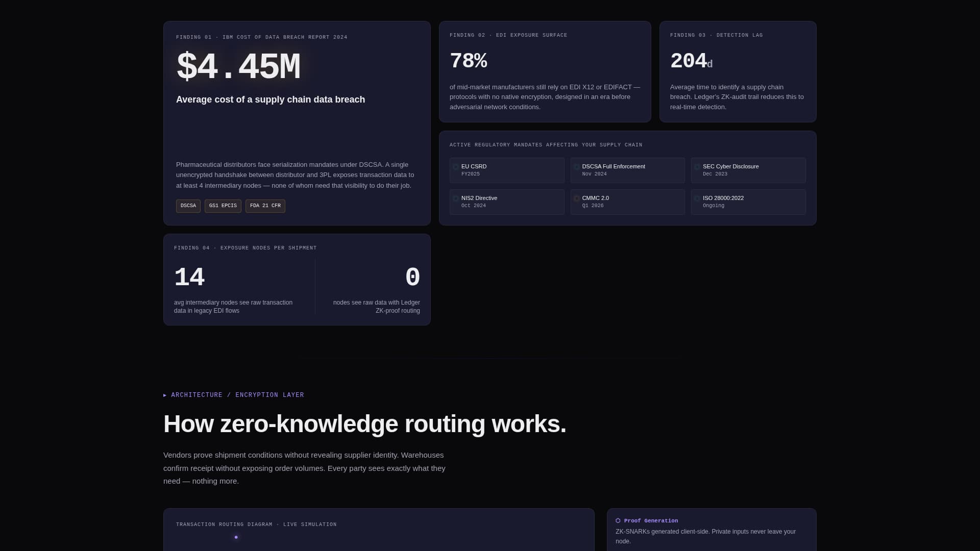Click the 'Oct 2024' date under NIS2 Directive
This screenshot has width=980, height=551.
[x=474, y=206]
